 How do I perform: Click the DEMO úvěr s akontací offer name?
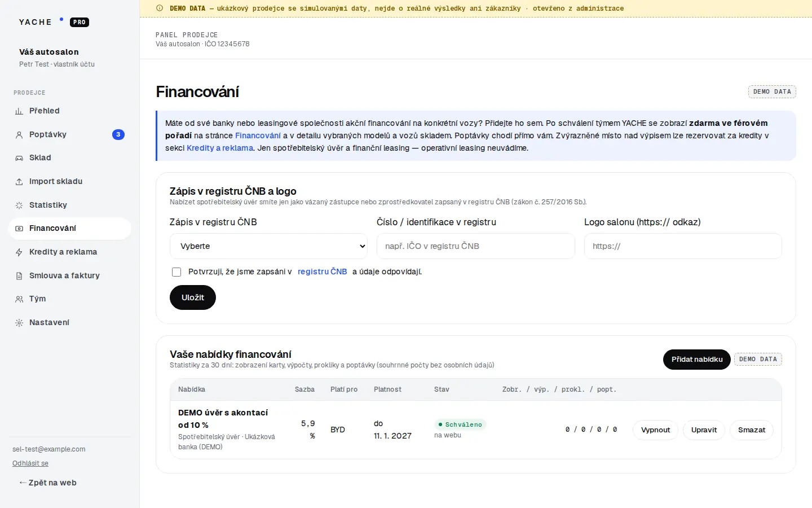[223, 419]
